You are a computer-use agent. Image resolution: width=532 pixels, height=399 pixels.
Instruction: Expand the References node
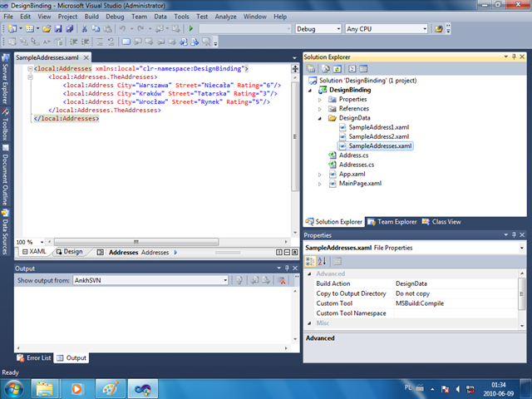pyautogui.click(x=319, y=109)
